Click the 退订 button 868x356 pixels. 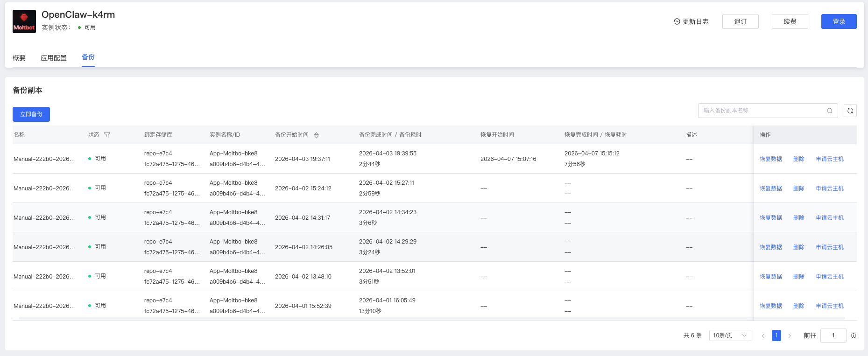(740, 21)
